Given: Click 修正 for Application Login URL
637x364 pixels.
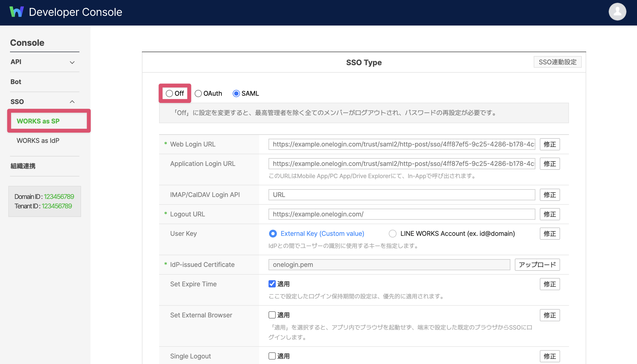Looking at the screenshot, I should point(550,164).
